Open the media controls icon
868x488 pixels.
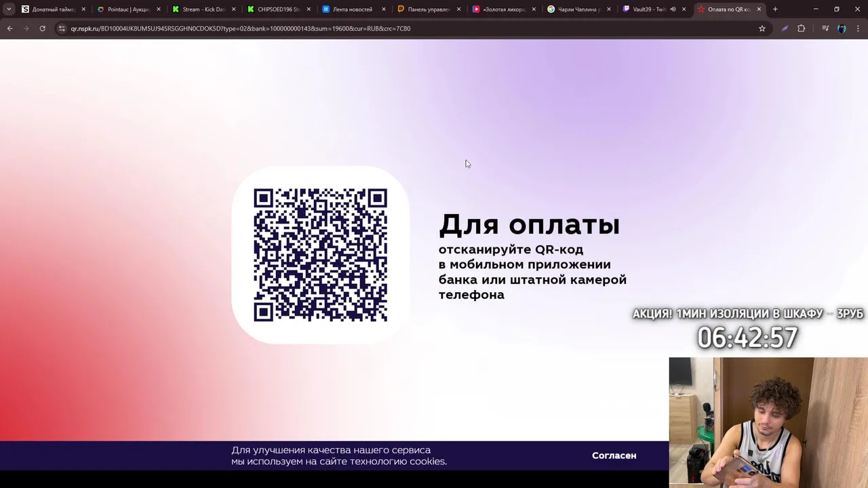825,28
